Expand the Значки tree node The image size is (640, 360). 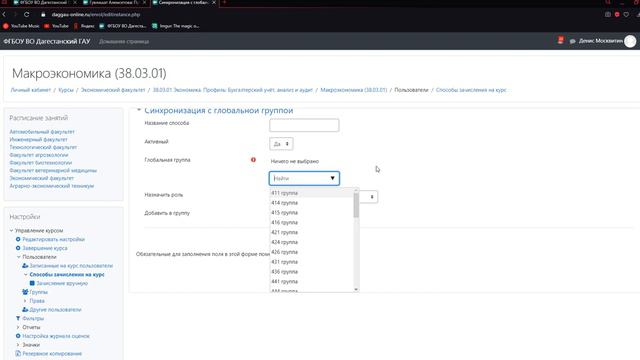point(18,345)
